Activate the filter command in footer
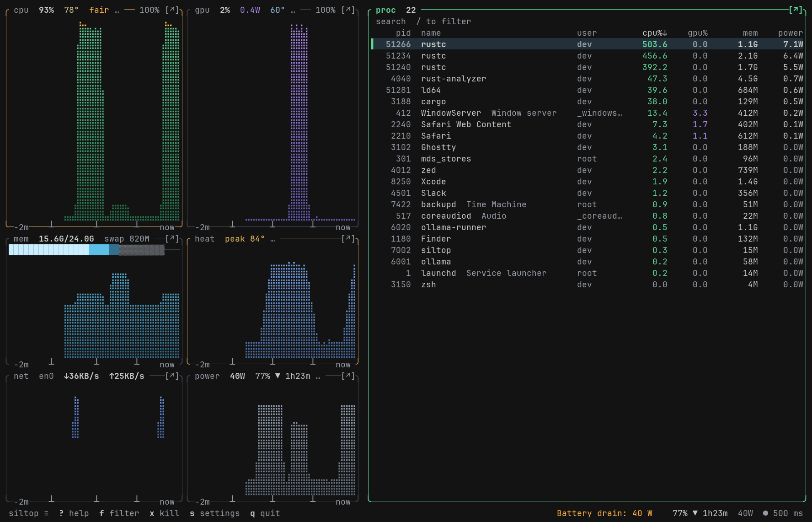Viewport: 812px width, 522px height. coord(119,513)
